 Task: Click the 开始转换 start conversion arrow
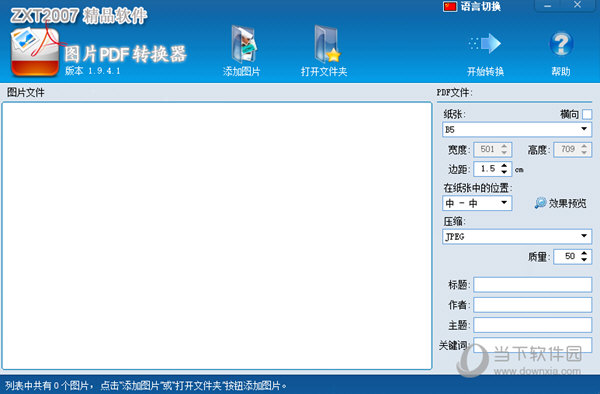485,44
